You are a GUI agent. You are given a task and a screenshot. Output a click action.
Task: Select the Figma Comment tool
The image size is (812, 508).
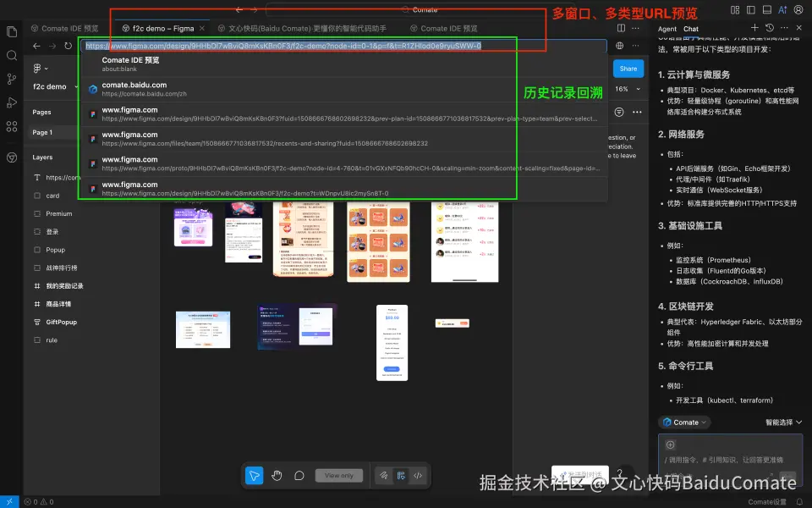pos(299,475)
